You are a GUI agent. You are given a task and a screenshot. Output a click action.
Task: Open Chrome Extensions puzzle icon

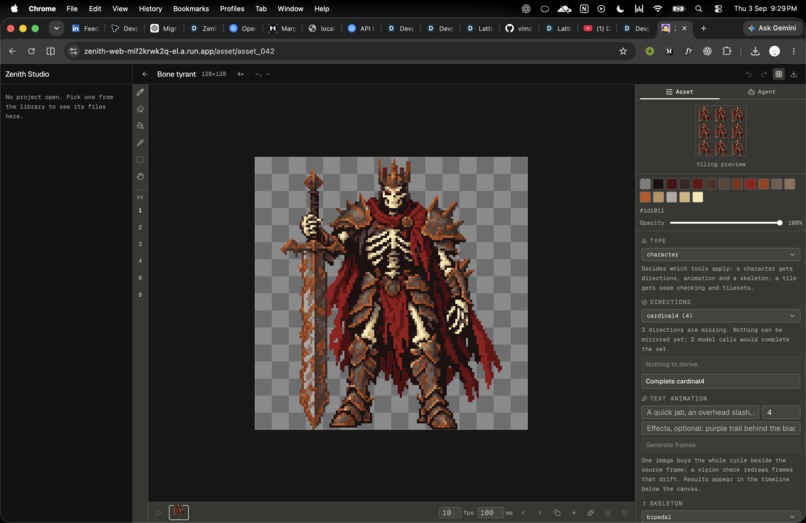(727, 51)
